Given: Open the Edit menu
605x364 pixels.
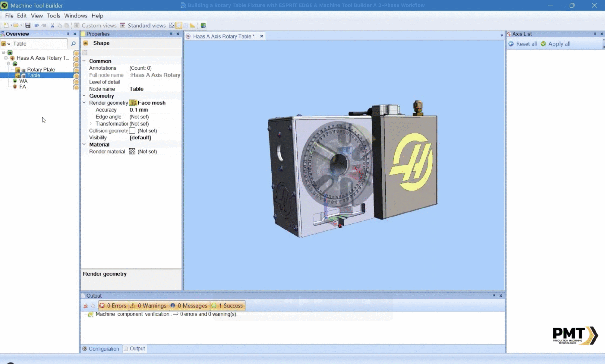Looking at the screenshot, I should pyautogui.click(x=22, y=16).
